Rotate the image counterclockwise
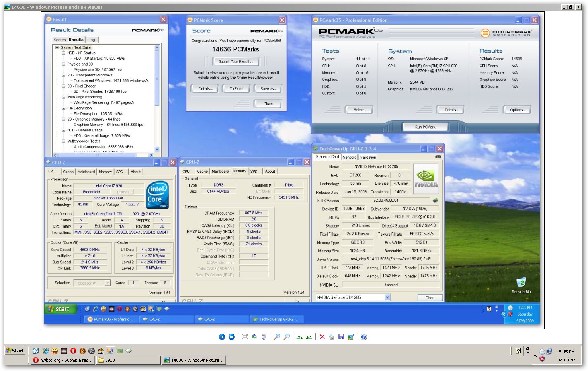Viewport: 588px width, 371px height. [x=309, y=337]
